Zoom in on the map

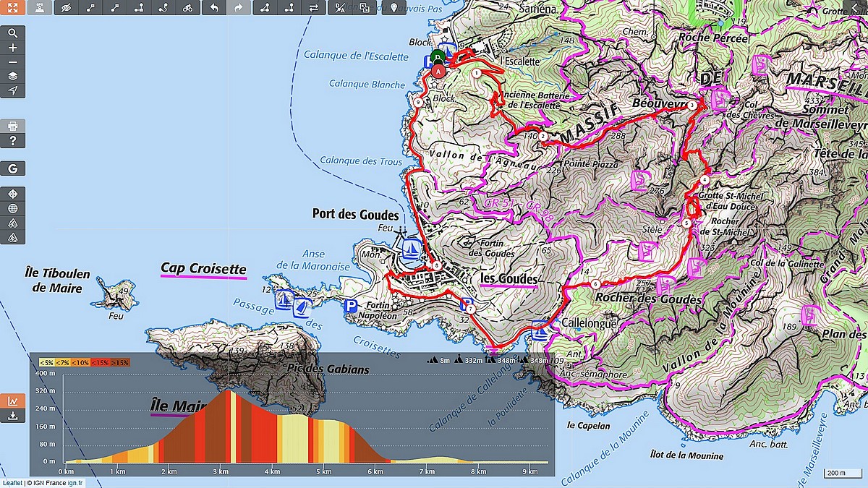click(x=12, y=48)
